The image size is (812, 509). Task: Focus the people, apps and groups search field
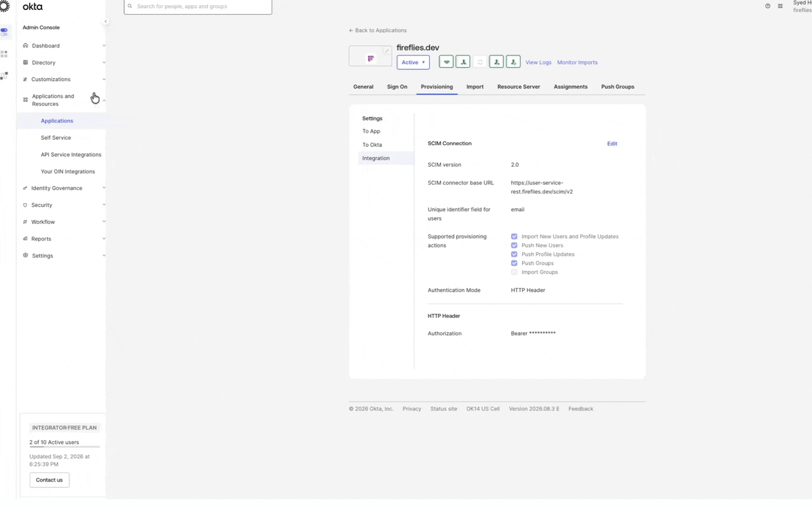tap(198, 6)
